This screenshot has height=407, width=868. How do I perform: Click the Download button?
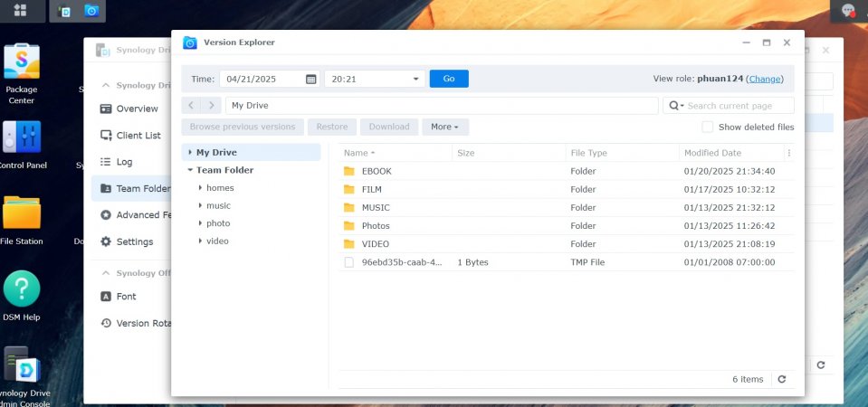click(x=389, y=127)
